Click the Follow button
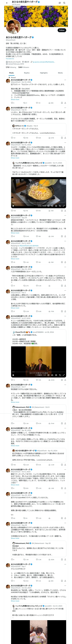Viewport: 72px width, 644px height. click(62, 30)
